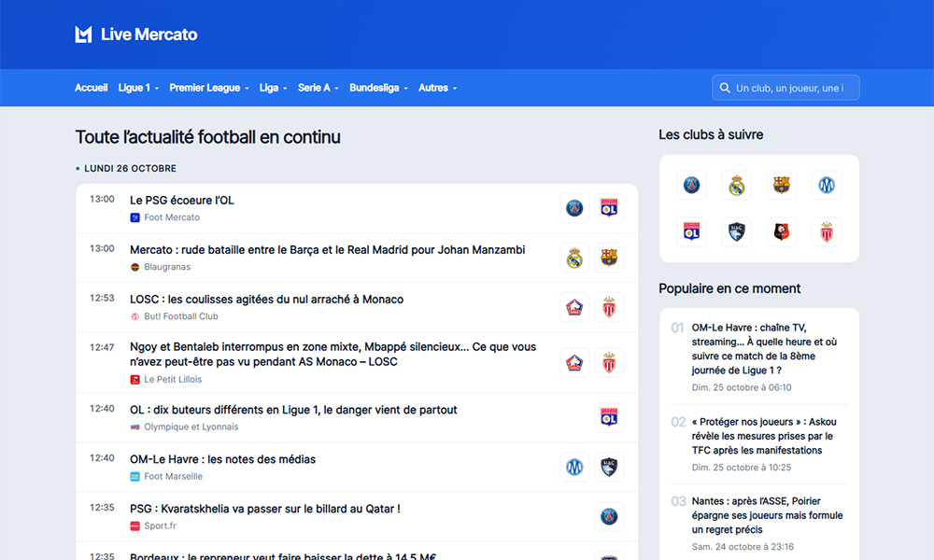This screenshot has width=934, height=560.
Task: Focus the 'Un club, un joueur' search field
Action: click(785, 88)
